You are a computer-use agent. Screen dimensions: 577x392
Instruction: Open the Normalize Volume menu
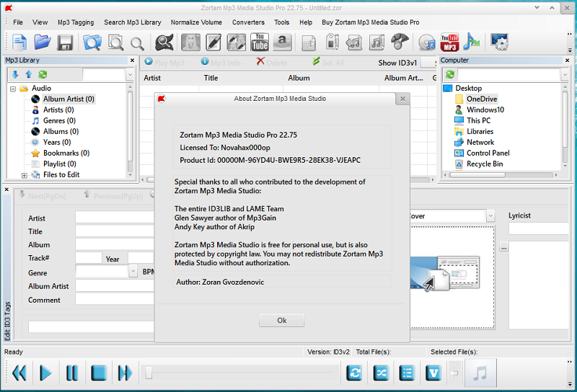coord(196,22)
